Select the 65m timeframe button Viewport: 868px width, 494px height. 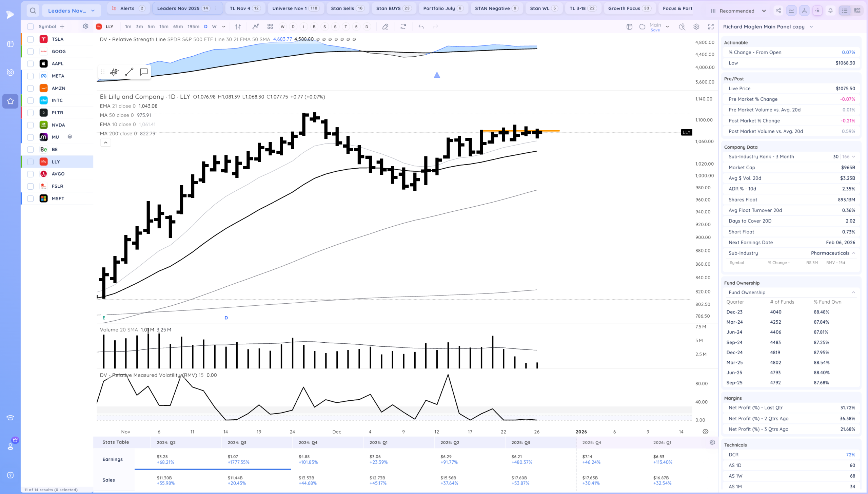point(178,26)
